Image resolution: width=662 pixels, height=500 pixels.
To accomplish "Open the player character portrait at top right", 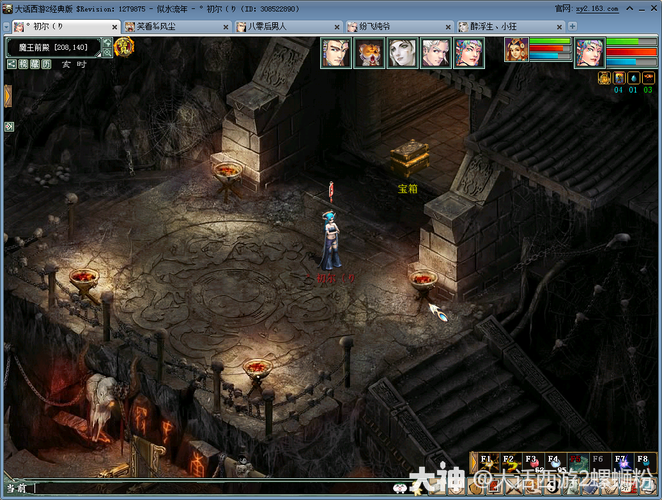I will (x=590, y=53).
